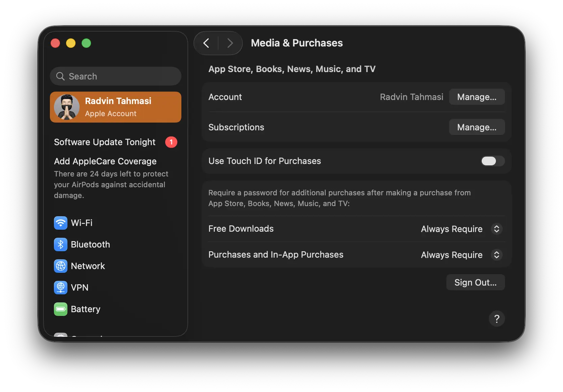The height and width of the screenshot is (392, 563).
Task: Open the Network settings pane
Action: [116, 266]
